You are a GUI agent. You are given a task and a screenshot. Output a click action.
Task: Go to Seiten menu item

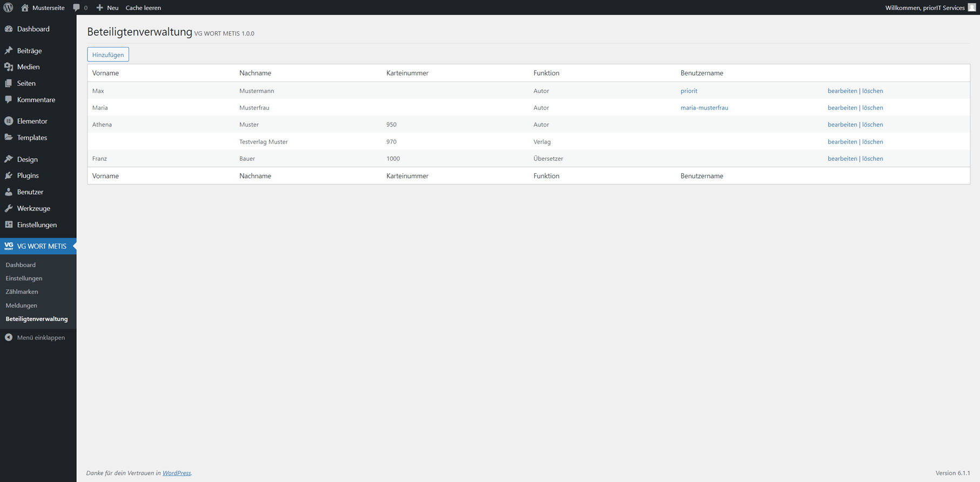click(26, 83)
